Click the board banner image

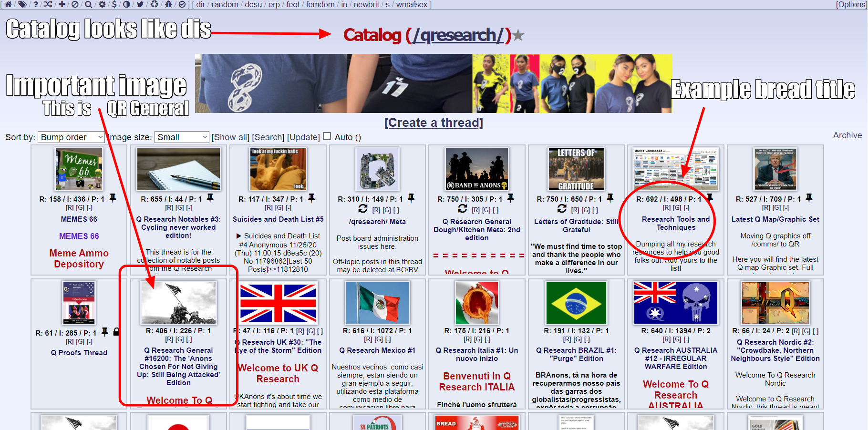click(x=434, y=83)
